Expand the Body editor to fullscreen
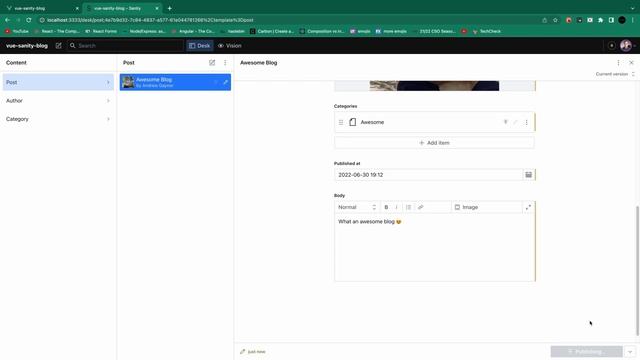640x360 pixels. pyautogui.click(x=528, y=207)
